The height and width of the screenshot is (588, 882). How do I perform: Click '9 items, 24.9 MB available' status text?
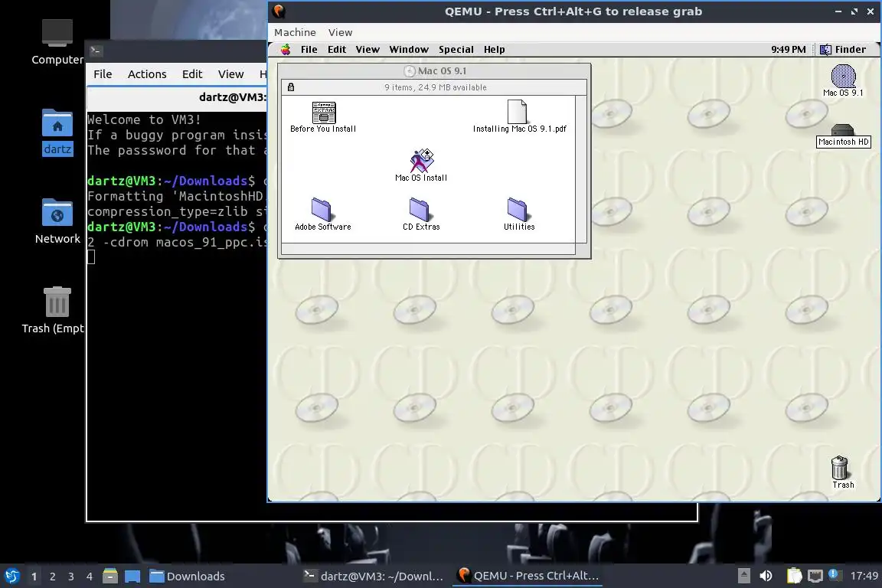436,87
